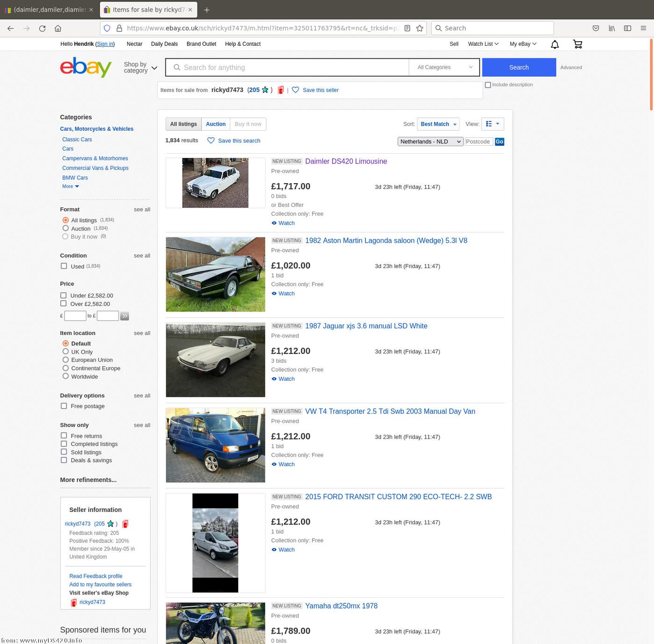Click the heart icon beside Save this search

pyautogui.click(x=211, y=141)
